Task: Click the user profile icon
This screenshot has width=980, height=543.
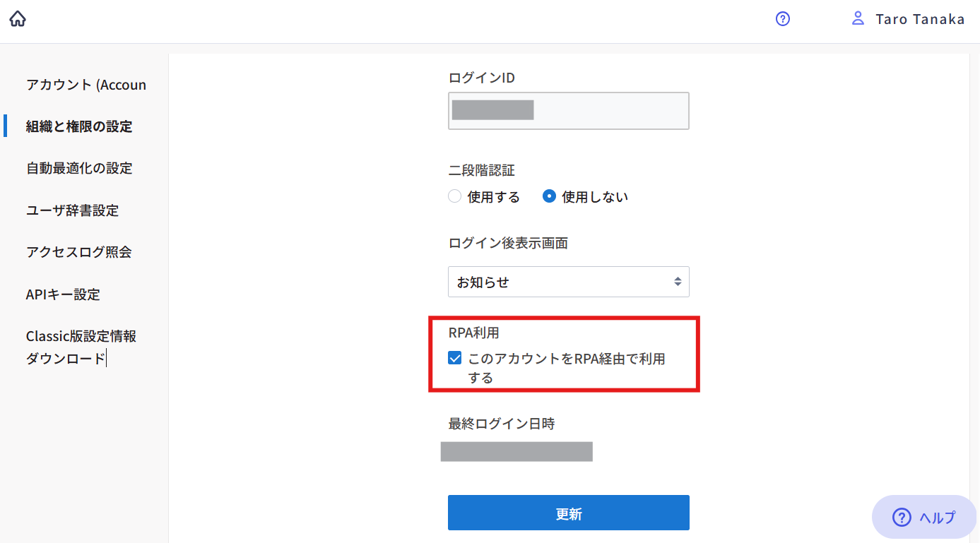Action: click(x=858, y=18)
